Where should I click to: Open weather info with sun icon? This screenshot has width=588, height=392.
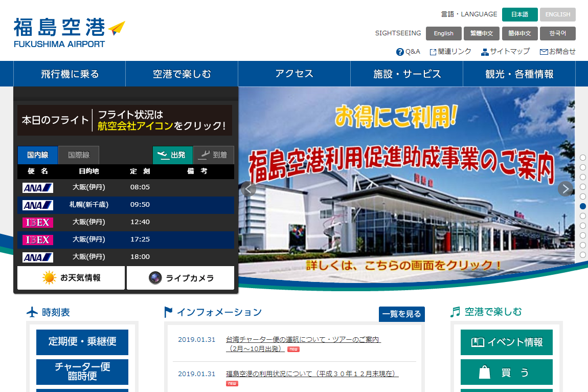point(71,278)
